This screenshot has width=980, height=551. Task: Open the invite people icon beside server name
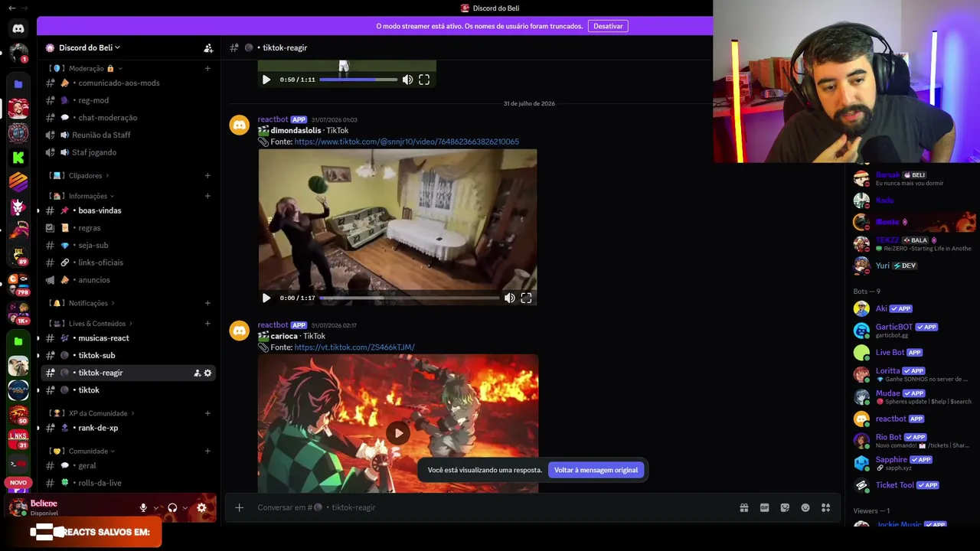click(x=208, y=47)
